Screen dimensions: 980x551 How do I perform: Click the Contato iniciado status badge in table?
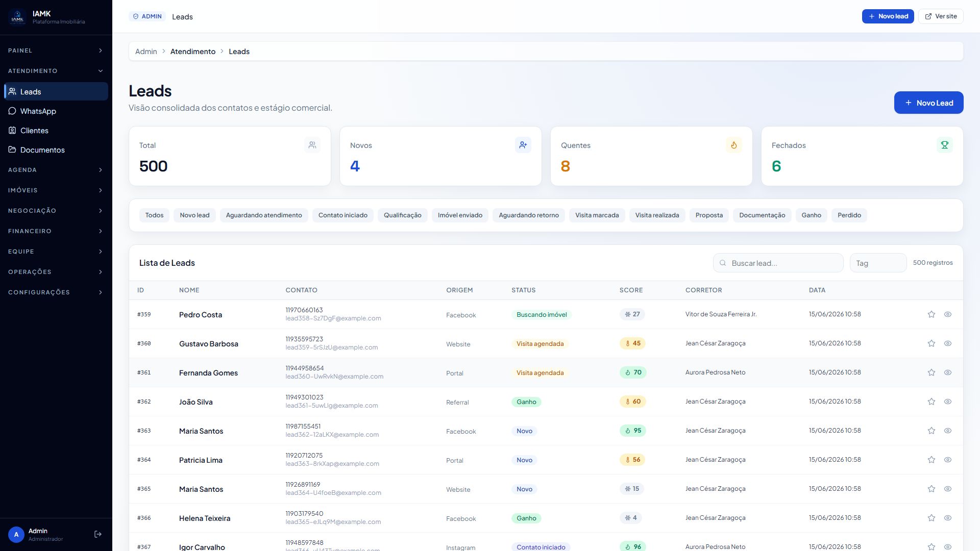tap(541, 547)
